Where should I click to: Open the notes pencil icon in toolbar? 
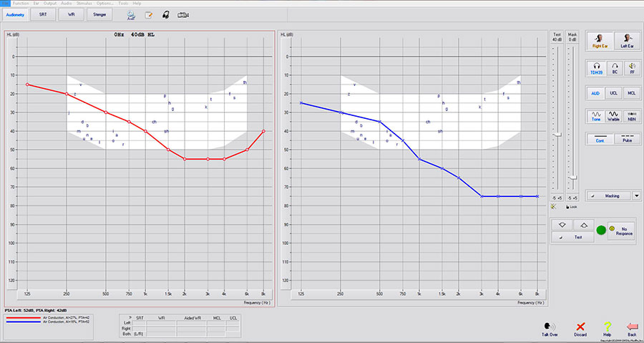coord(148,14)
